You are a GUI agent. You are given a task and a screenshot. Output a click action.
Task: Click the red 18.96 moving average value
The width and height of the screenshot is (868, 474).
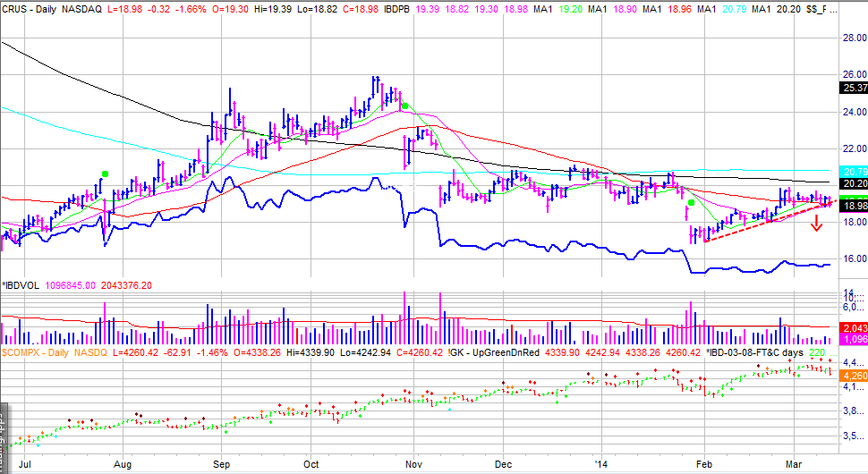point(680,9)
